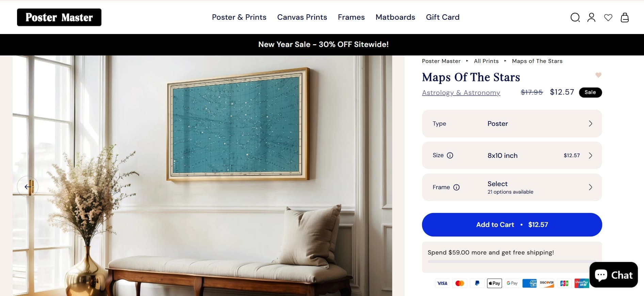Open the search magnifier icon
Image resolution: width=644 pixels, height=296 pixels.
(575, 17)
